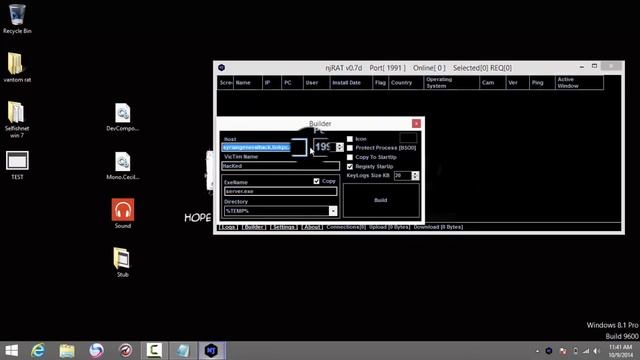Select the Stub folder icon

click(122, 262)
